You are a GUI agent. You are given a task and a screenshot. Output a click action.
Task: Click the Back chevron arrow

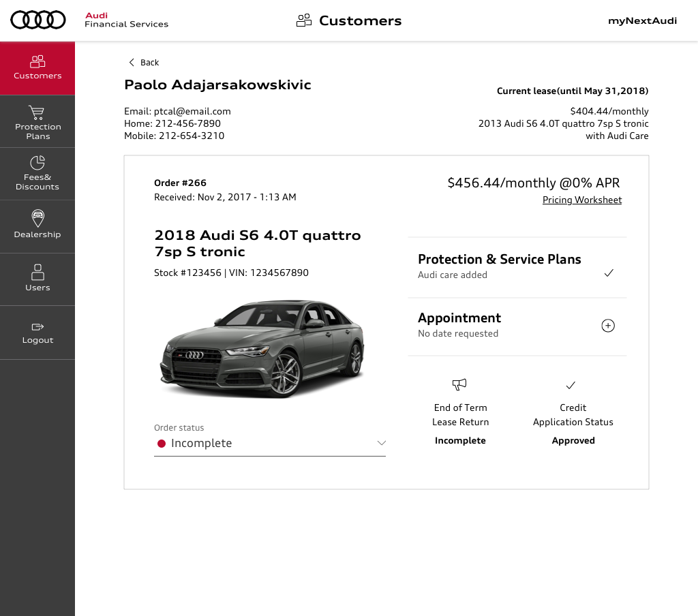tap(132, 62)
